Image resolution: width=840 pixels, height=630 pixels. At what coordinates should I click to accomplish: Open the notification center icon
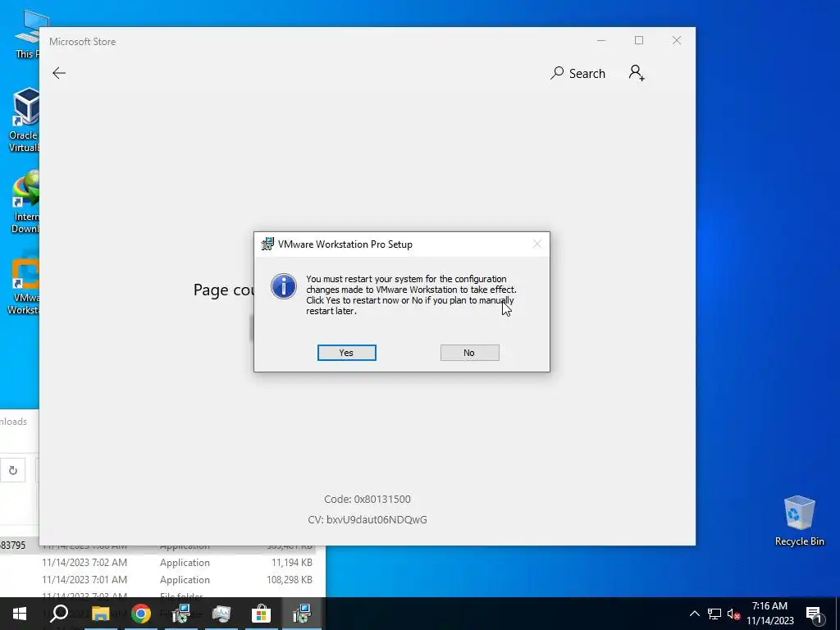815,614
